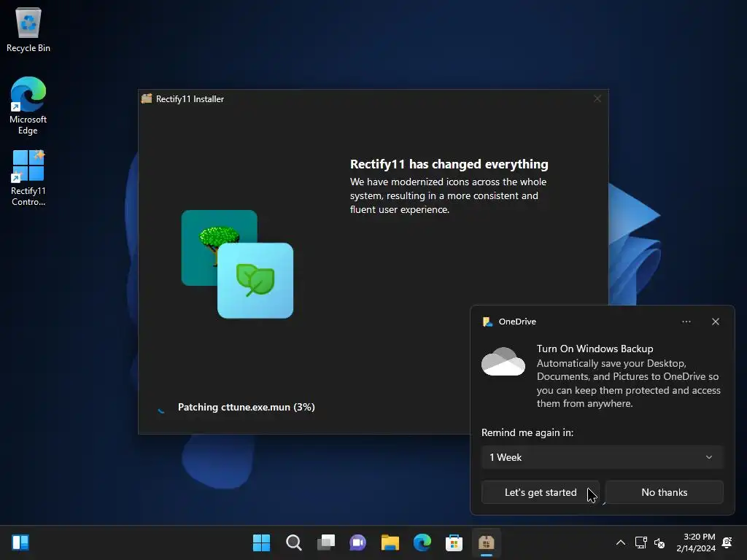Screen dimensions: 747x560
Task: Click the Rectify11 has changed everything heading
Action: pyautogui.click(x=449, y=164)
